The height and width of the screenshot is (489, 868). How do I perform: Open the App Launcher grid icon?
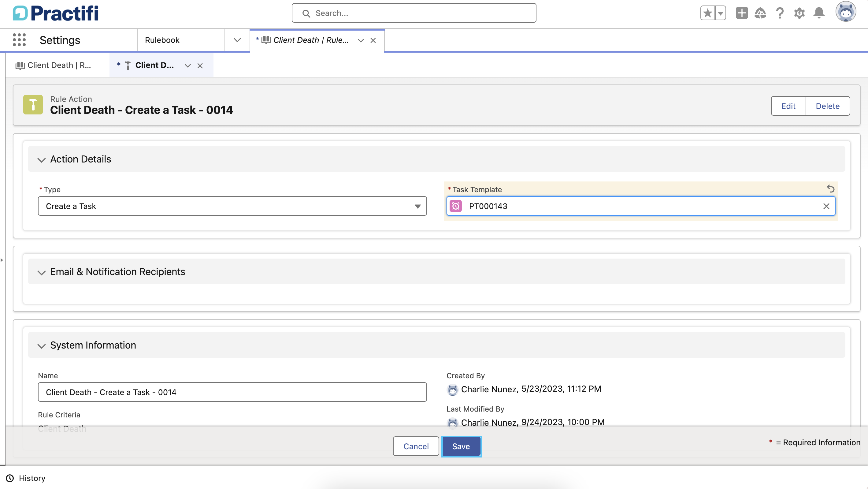click(x=19, y=40)
